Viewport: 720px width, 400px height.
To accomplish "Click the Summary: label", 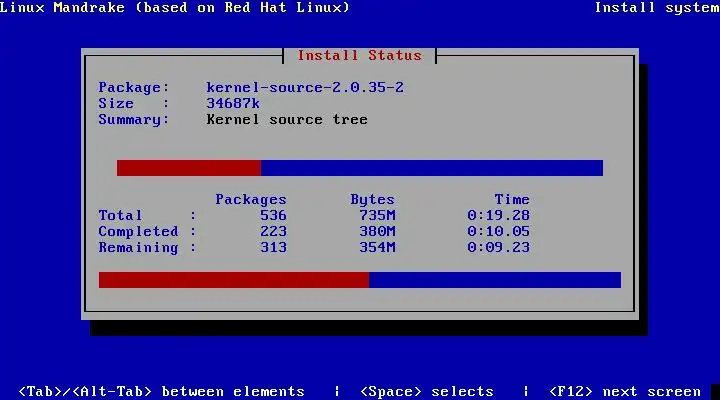I will click(134, 119).
